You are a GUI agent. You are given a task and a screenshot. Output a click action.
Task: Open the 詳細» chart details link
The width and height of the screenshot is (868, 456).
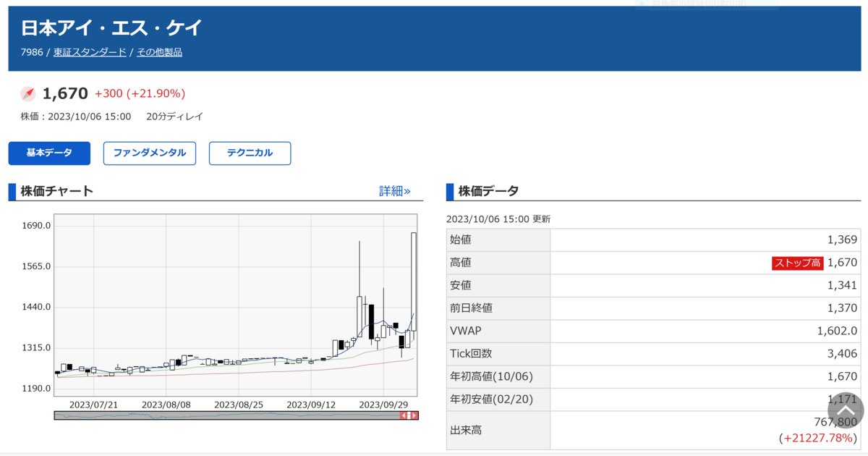point(395,191)
